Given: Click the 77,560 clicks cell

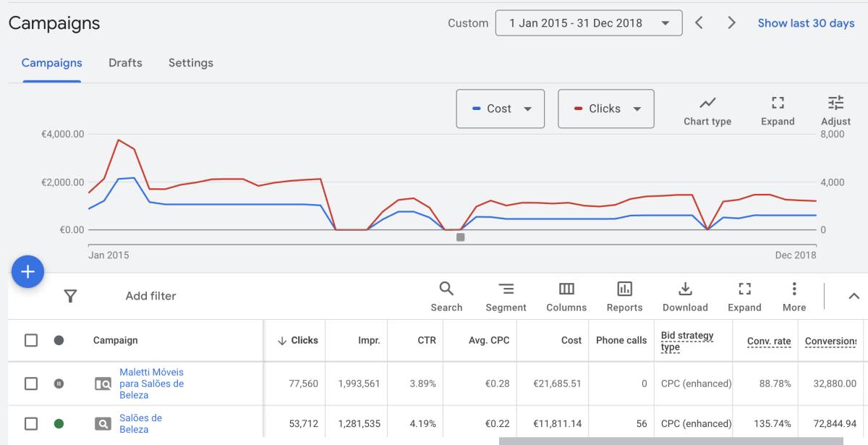Looking at the screenshot, I should tap(303, 383).
